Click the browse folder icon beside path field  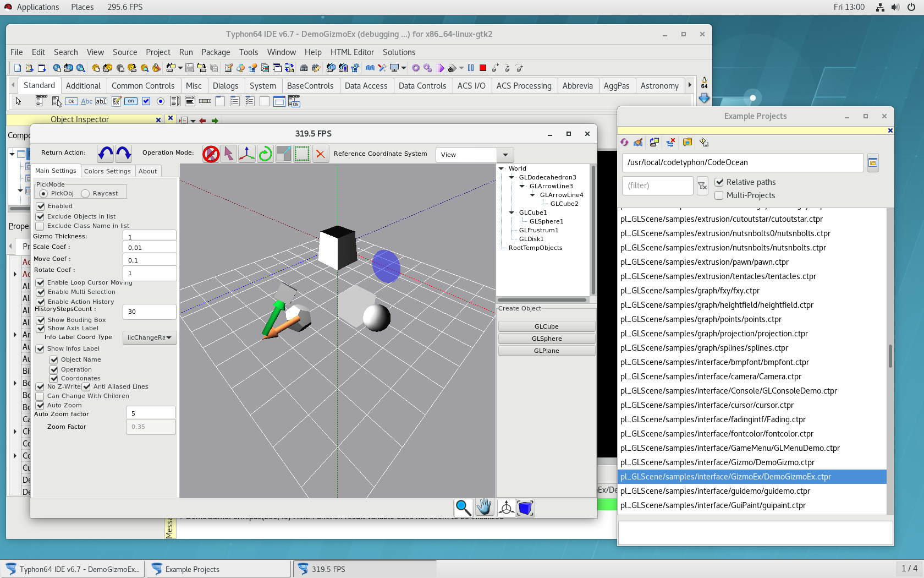[872, 162]
